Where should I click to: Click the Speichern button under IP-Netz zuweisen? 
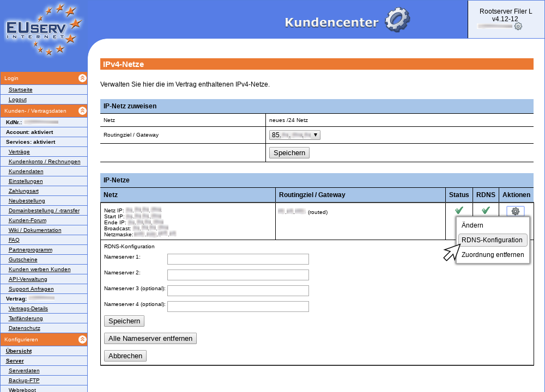289,153
